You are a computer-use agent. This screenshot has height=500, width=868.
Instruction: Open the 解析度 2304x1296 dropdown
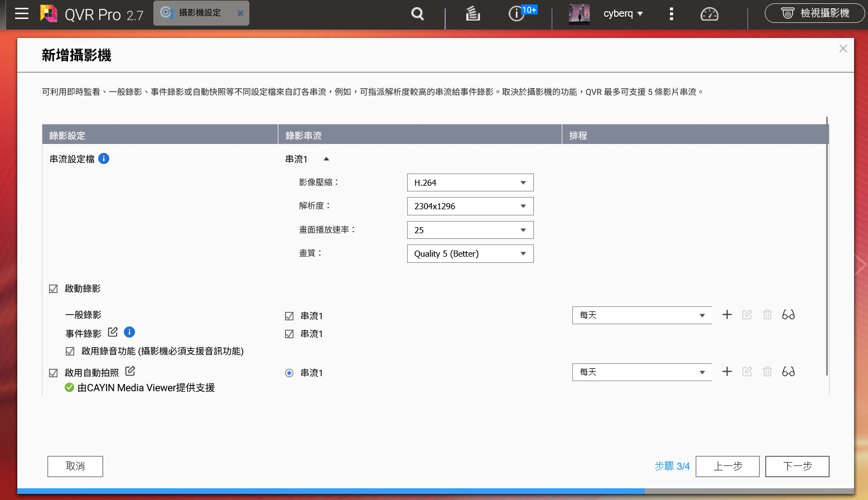(470, 206)
